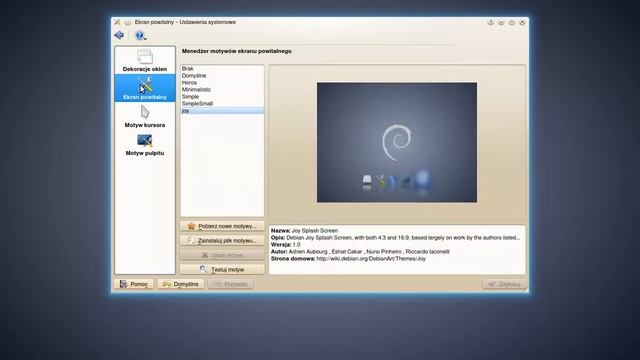640x360 pixels.
Task: Select the Horos splash theme
Action: point(222,82)
